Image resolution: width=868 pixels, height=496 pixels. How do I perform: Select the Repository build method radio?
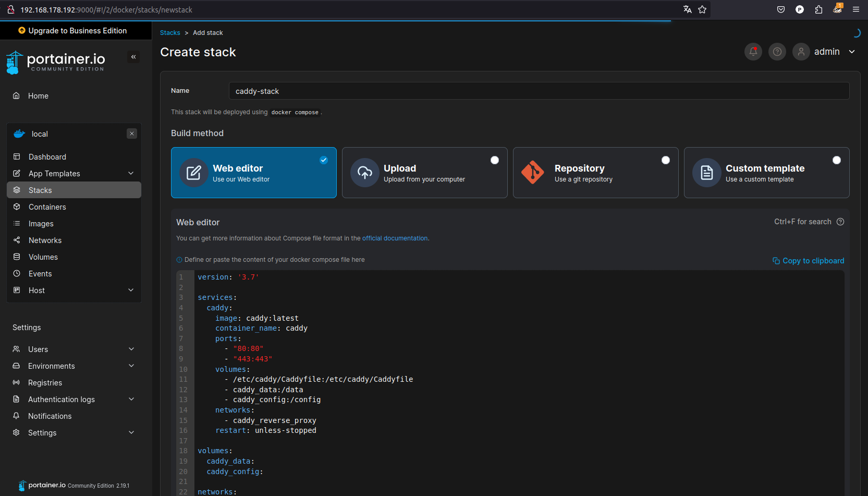pyautogui.click(x=665, y=160)
